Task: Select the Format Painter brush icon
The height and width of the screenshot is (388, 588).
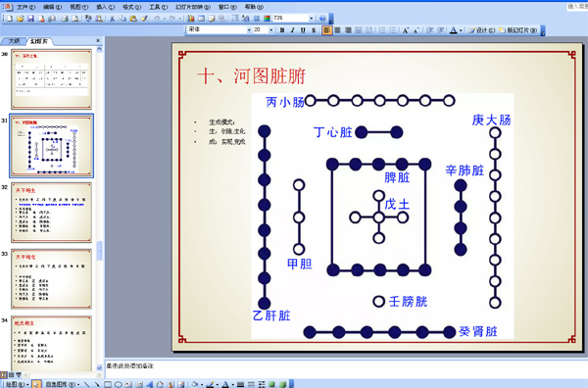Action: pyautogui.click(x=144, y=18)
